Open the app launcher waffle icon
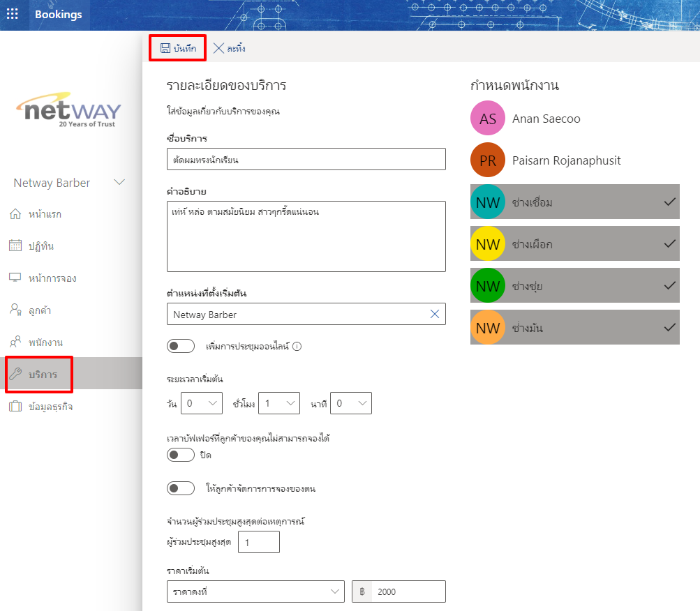The width and height of the screenshot is (700, 611). coord(12,15)
